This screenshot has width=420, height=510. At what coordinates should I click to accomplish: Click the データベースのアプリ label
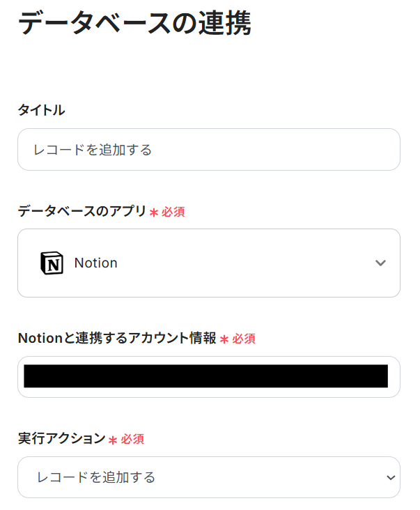(81, 211)
